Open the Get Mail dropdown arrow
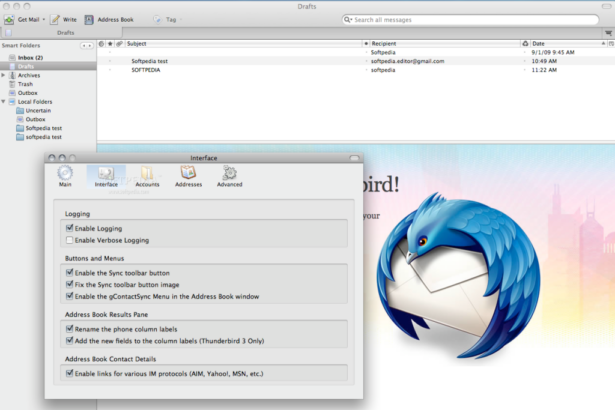This screenshot has height=410, width=615. [x=44, y=19]
